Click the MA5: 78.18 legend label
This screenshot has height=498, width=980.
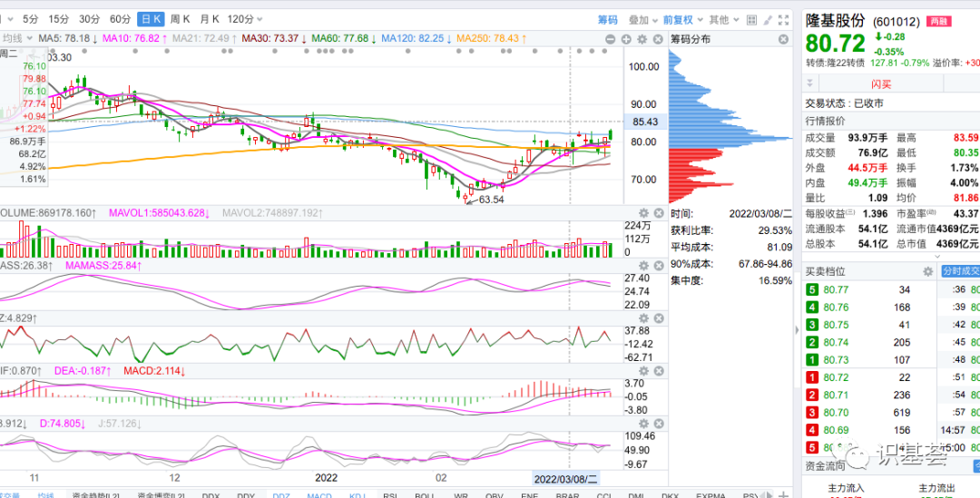click(67, 39)
